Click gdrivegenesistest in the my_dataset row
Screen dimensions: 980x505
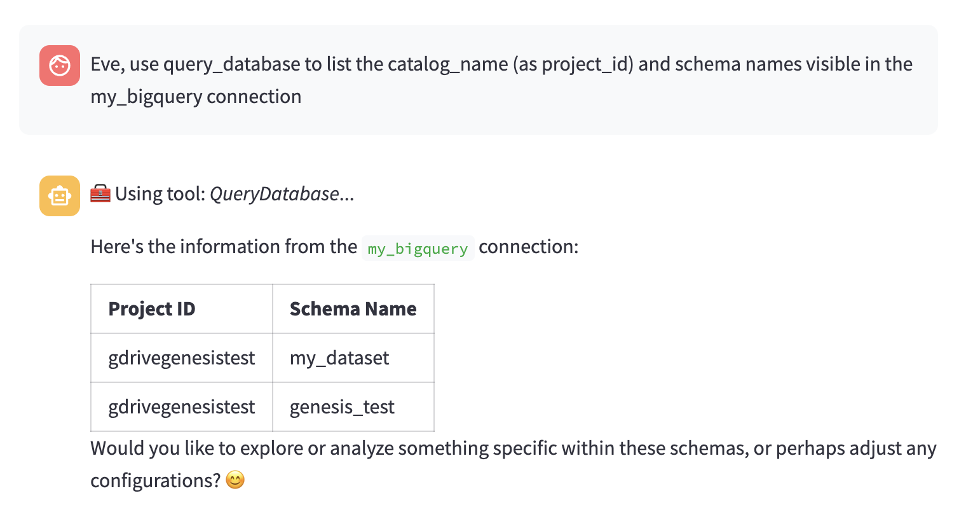[182, 358]
